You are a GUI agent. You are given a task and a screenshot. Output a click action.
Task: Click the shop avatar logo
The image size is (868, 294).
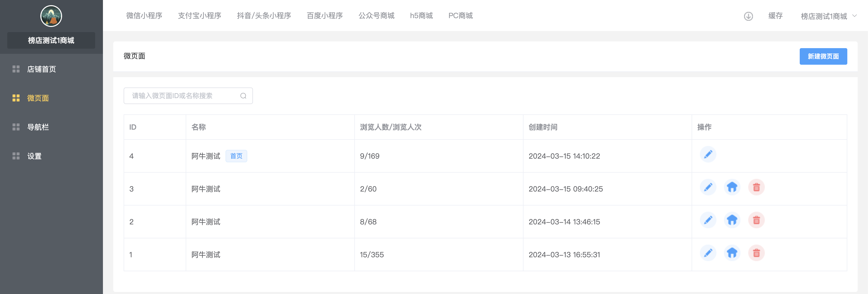click(51, 16)
